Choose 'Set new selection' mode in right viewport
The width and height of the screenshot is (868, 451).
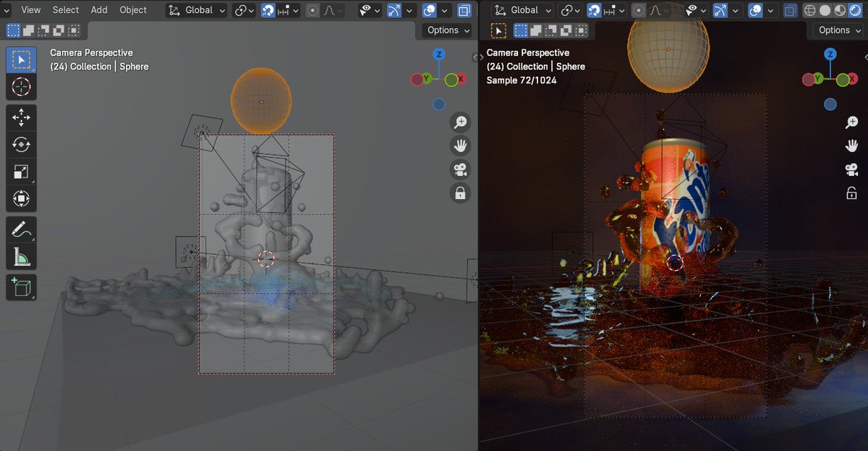[x=521, y=30]
